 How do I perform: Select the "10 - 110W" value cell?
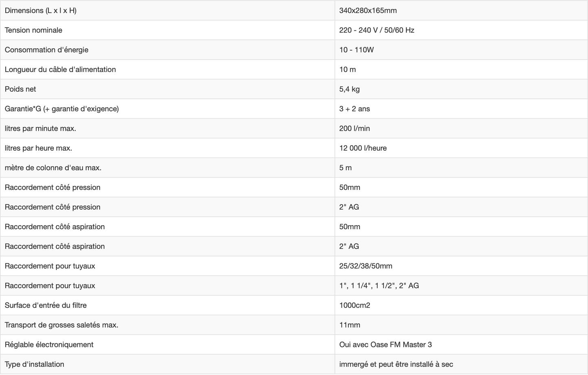356,50
